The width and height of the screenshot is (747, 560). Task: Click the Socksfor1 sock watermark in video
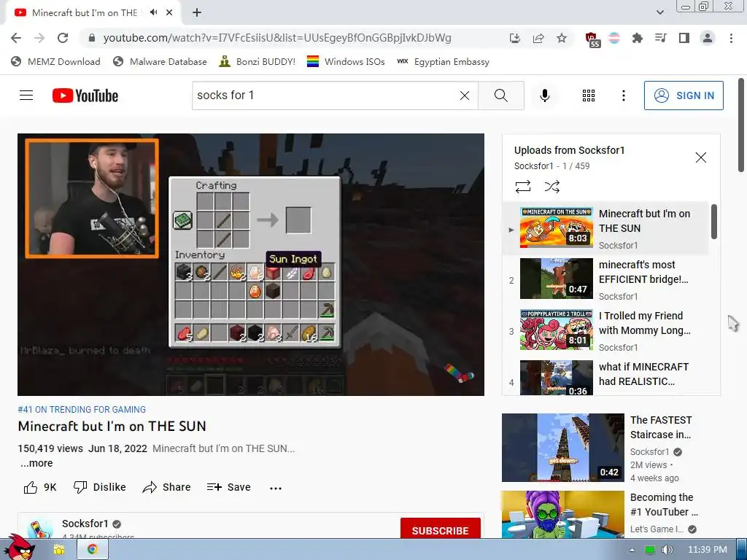(x=460, y=373)
